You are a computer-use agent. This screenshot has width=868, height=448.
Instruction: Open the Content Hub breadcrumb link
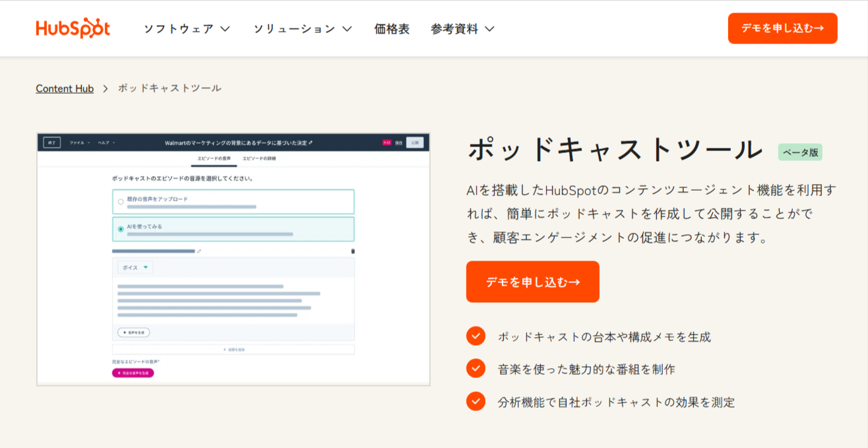64,88
